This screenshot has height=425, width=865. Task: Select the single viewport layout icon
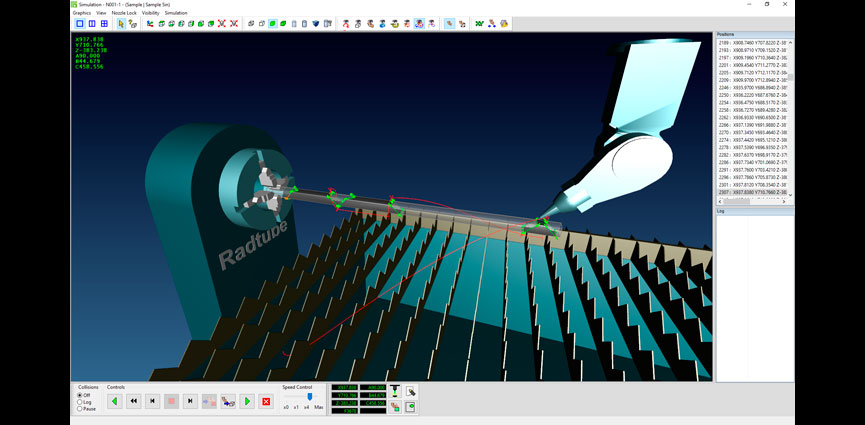[80, 23]
